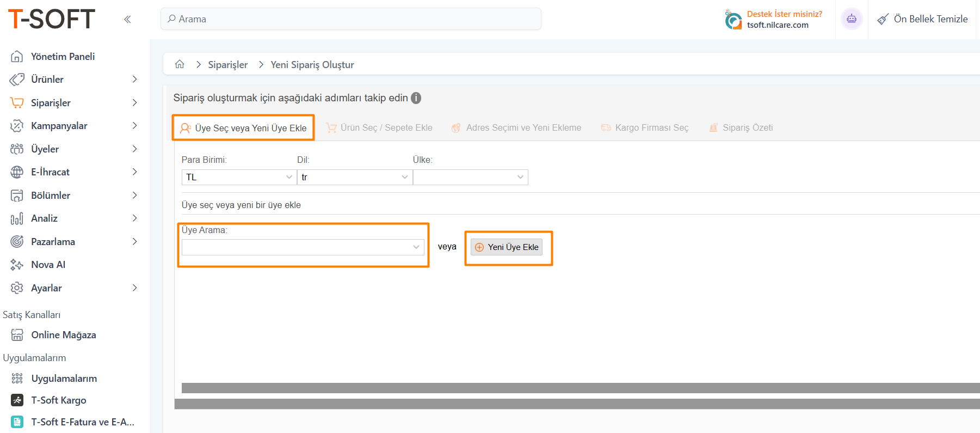
Task: Click the Bölümler icon
Action: 17,195
